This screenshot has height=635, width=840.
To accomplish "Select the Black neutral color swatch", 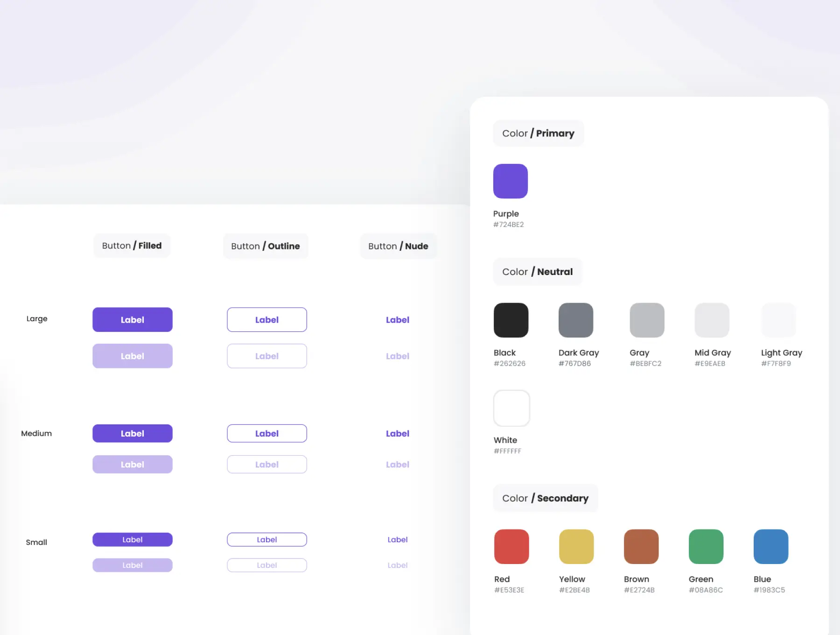I will tap(511, 320).
